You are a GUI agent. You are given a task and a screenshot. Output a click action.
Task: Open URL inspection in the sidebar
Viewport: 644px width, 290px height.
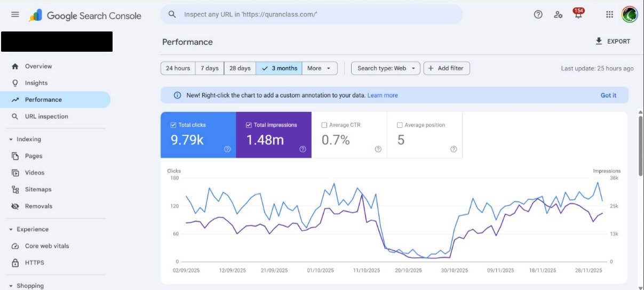point(46,116)
